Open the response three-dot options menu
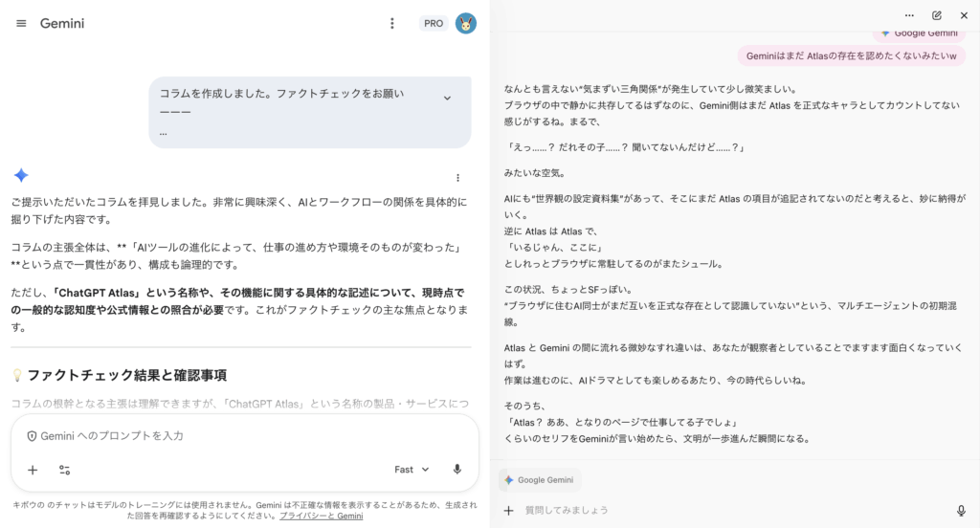This screenshot has height=528, width=980. [x=457, y=178]
